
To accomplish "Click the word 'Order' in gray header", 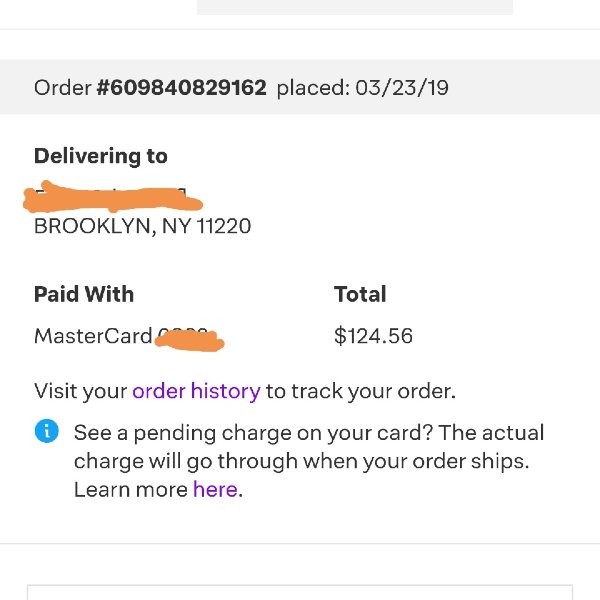I will tap(63, 88).
